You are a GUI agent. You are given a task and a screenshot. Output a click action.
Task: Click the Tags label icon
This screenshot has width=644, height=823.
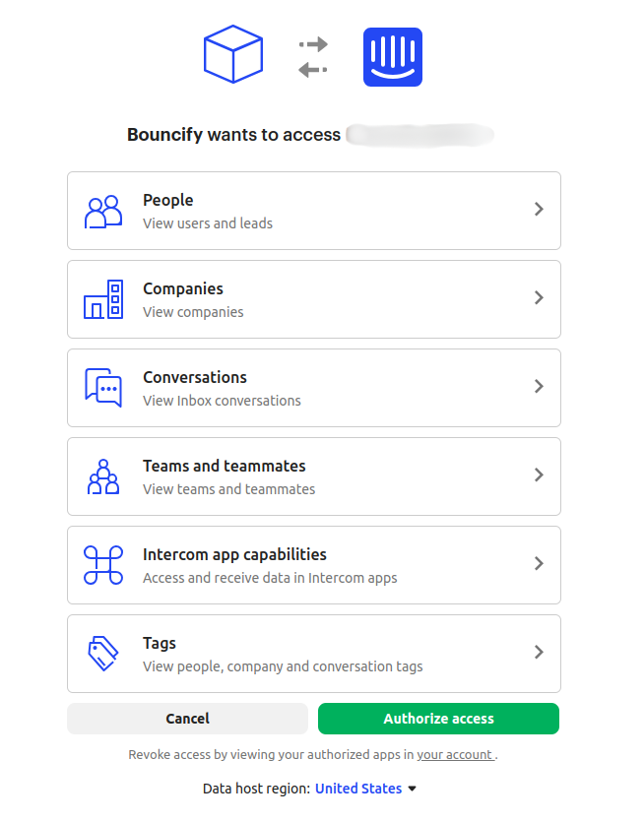point(103,654)
